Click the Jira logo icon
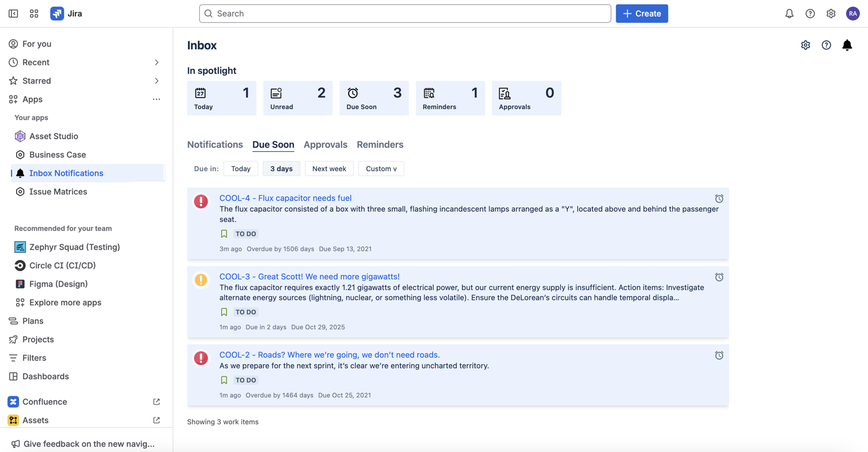Image resolution: width=868 pixels, height=452 pixels. 57,14
